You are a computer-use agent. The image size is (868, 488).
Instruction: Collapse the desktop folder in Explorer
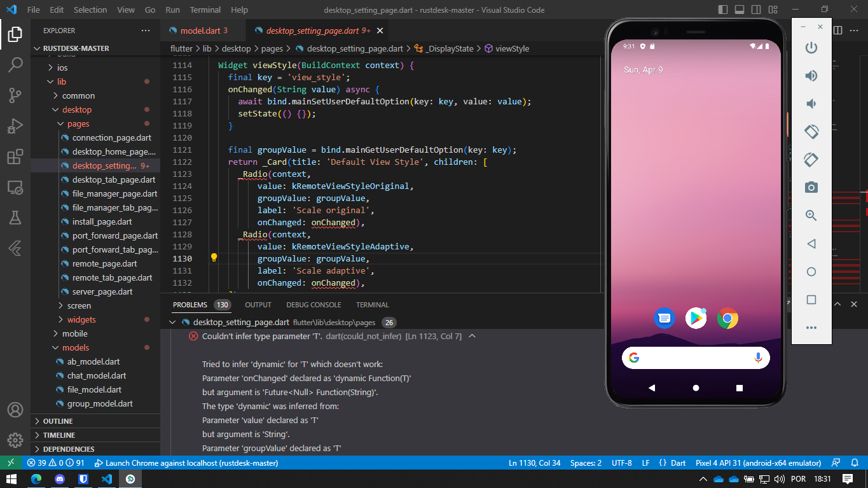click(x=76, y=109)
